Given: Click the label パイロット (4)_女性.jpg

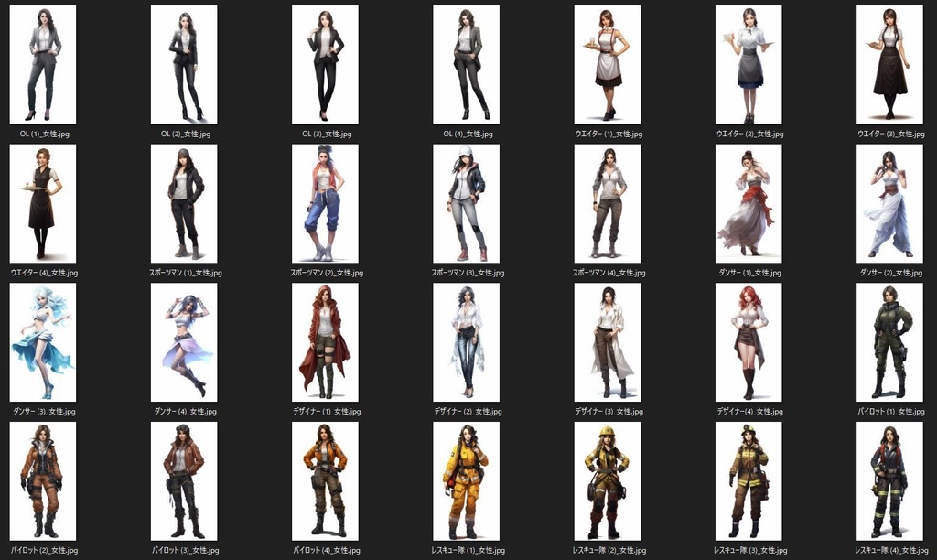Looking at the screenshot, I should (x=327, y=550).
